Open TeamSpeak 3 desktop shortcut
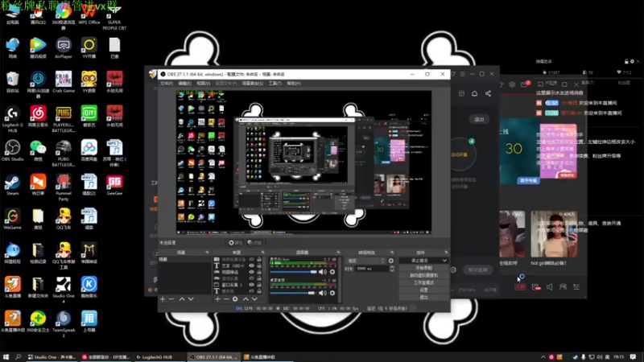Screen dimensions: 644x362 64,324
